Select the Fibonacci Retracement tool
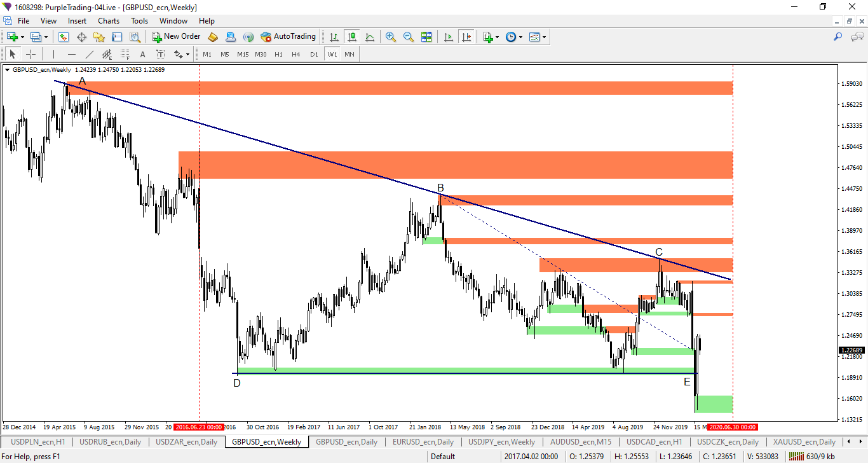 pos(125,54)
